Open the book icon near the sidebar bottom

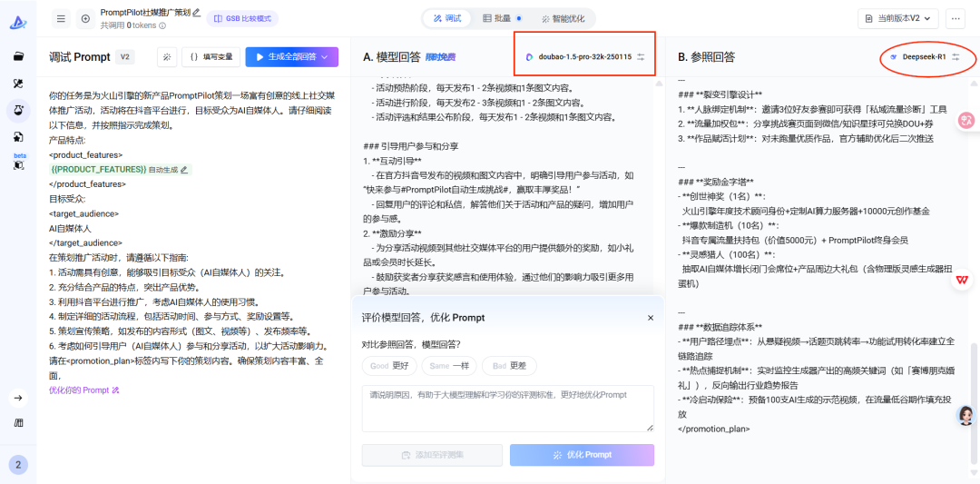tap(18, 423)
